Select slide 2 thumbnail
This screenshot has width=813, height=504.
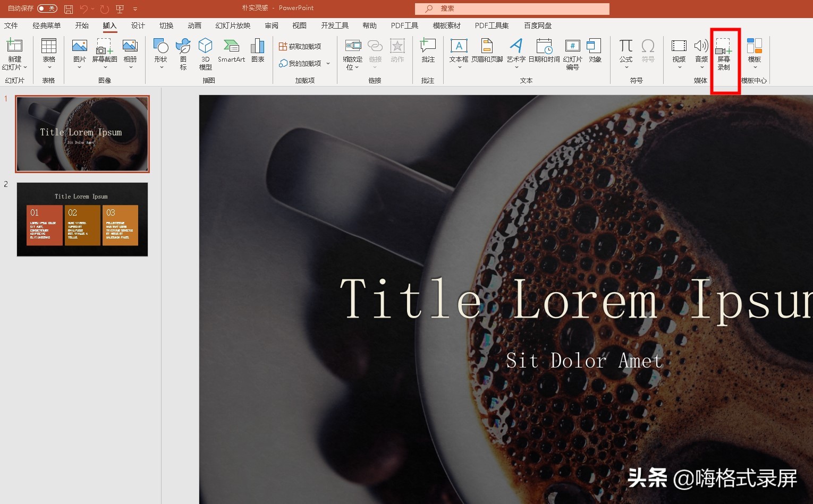(x=82, y=219)
